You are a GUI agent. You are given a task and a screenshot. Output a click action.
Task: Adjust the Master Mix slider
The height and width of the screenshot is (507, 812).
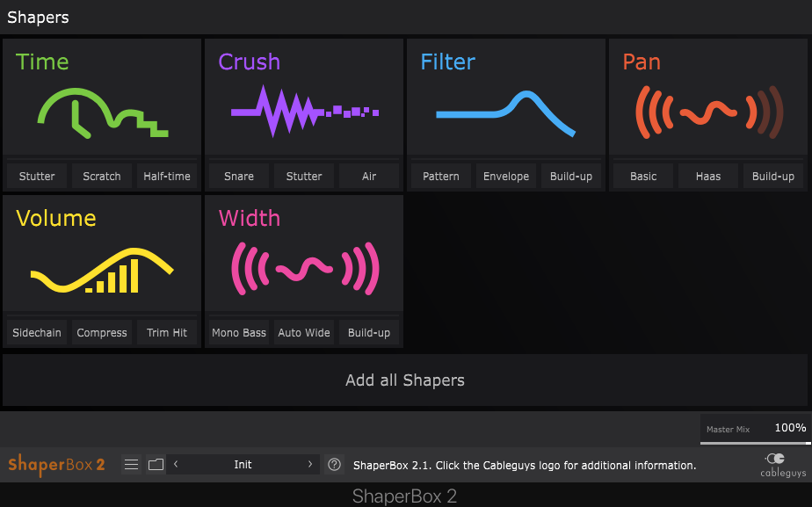click(756, 443)
